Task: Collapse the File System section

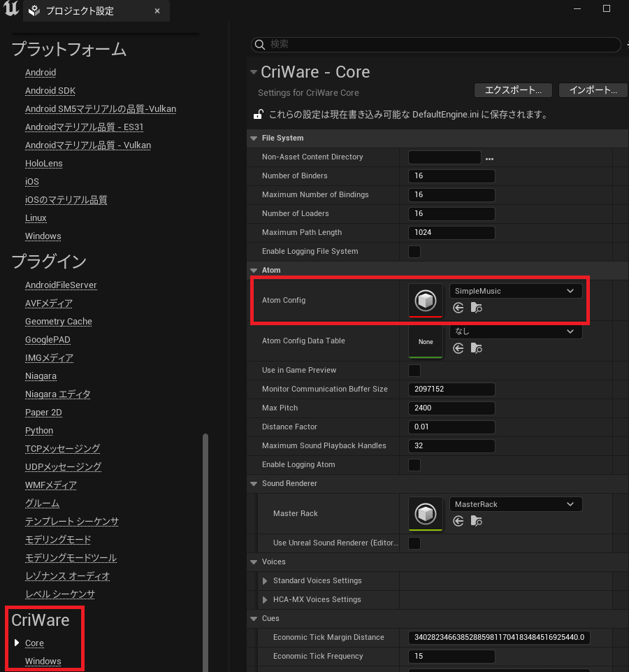Action: pos(254,138)
